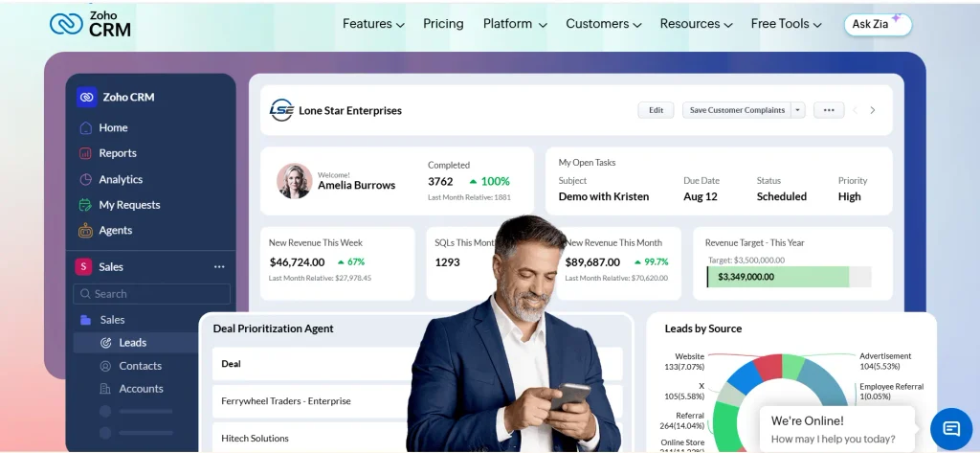The height and width of the screenshot is (453, 980).
Task: Click the Sales folder icon
Action: (85, 320)
